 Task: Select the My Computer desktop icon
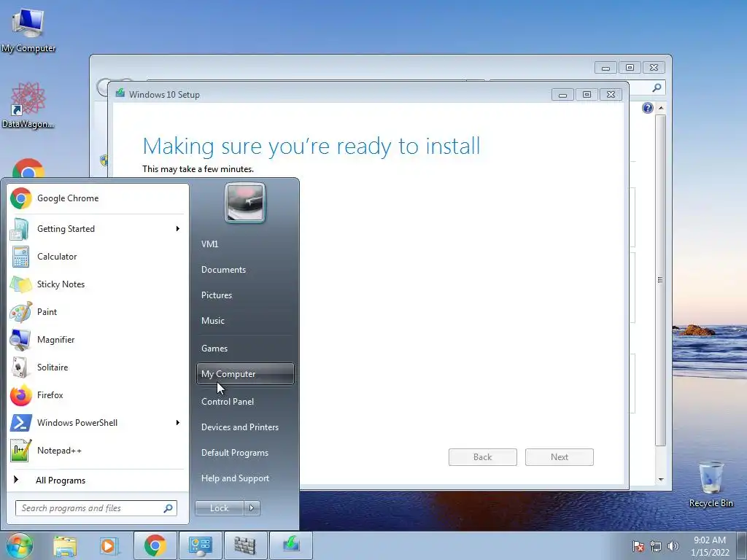pyautogui.click(x=28, y=30)
